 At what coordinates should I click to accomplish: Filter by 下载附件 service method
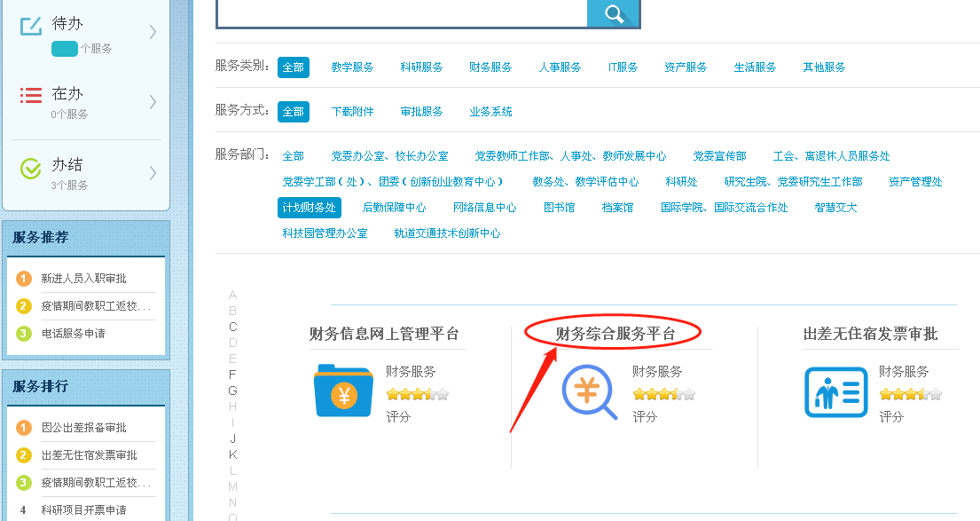pos(352,111)
